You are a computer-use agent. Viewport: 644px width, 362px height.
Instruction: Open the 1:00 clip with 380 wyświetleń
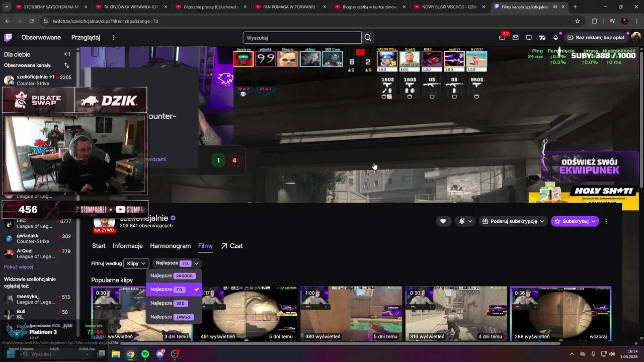pyautogui.click(x=351, y=314)
